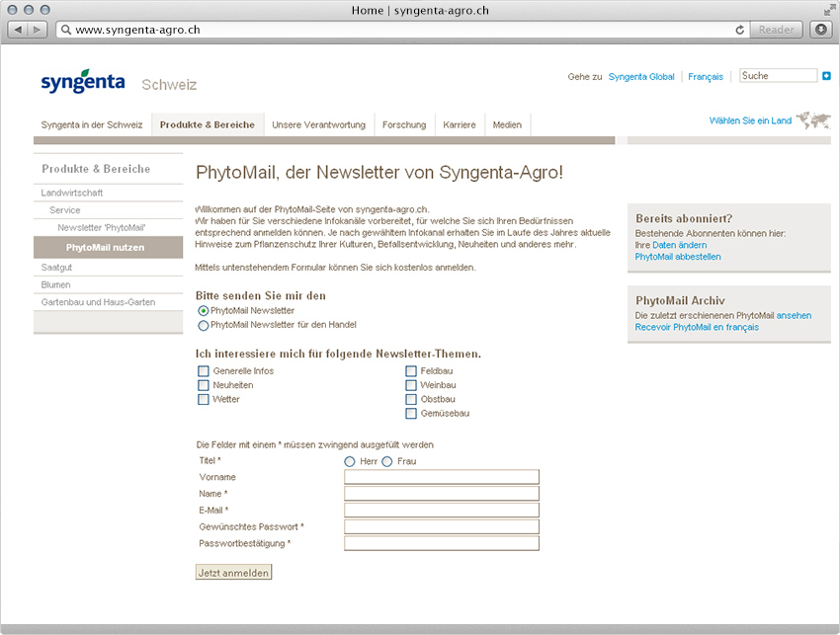Check the Obstbau checkbox
Screen dimensions: 840x635
coord(411,399)
